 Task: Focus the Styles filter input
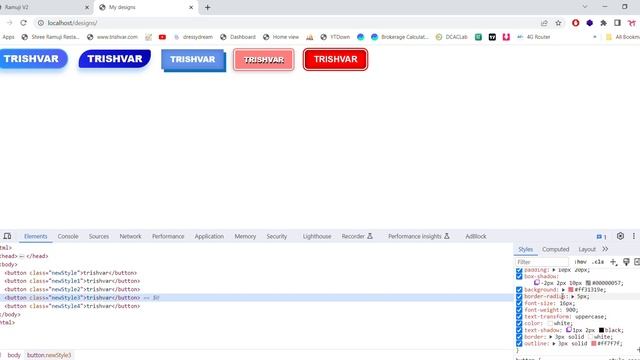point(542,262)
